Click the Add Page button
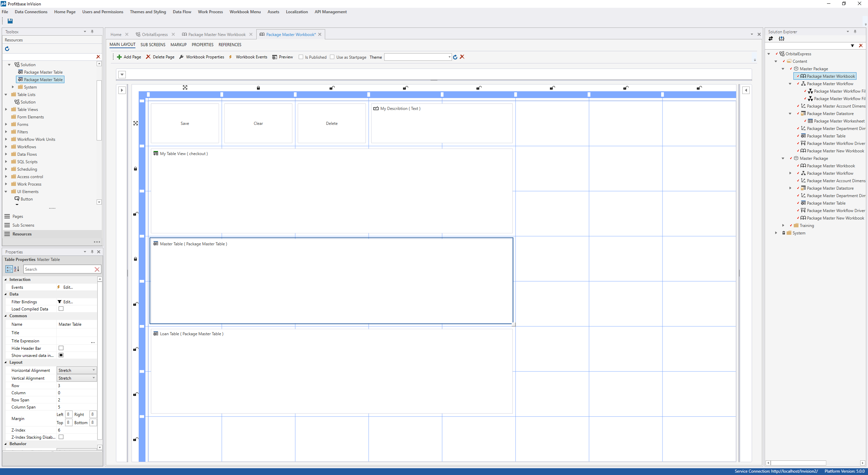 click(129, 57)
